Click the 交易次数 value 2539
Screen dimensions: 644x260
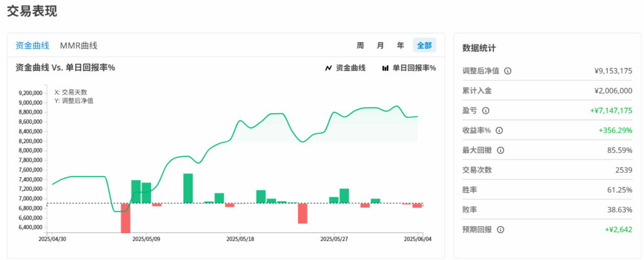point(621,170)
